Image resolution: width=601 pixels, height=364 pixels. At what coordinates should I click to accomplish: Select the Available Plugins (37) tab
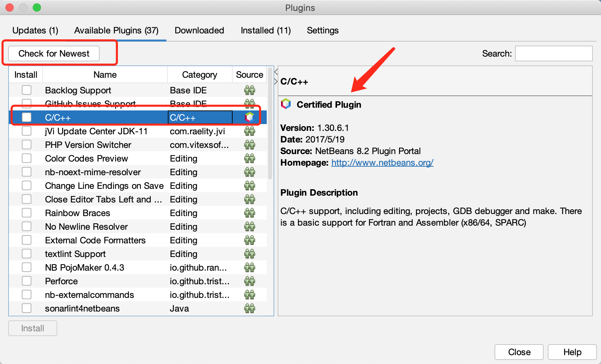tap(116, 30)
